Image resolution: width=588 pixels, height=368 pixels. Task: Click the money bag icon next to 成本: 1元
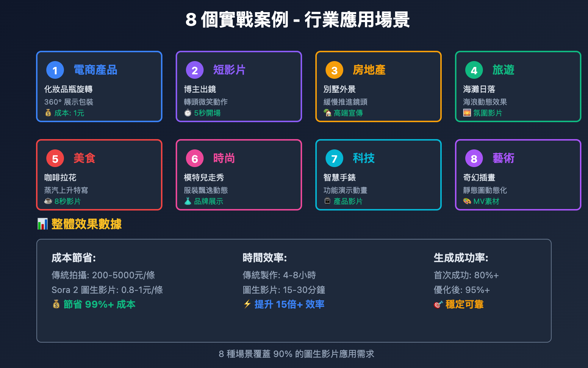click(x=48, y=113)
